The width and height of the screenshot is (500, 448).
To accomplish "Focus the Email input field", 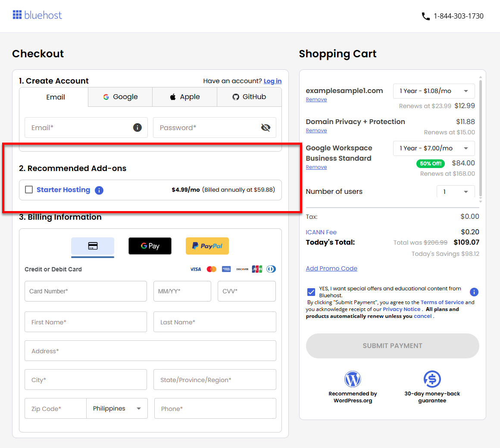I will pos(86,128).
